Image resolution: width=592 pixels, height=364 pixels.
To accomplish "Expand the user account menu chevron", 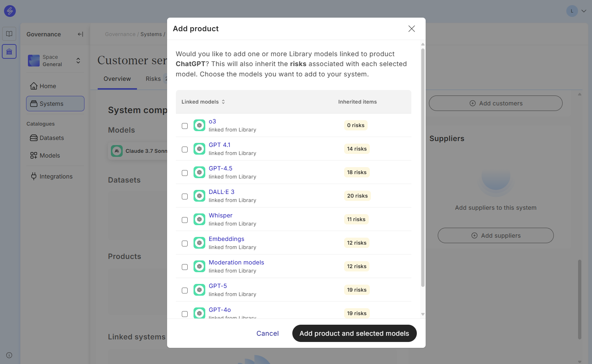I will 584,11.
